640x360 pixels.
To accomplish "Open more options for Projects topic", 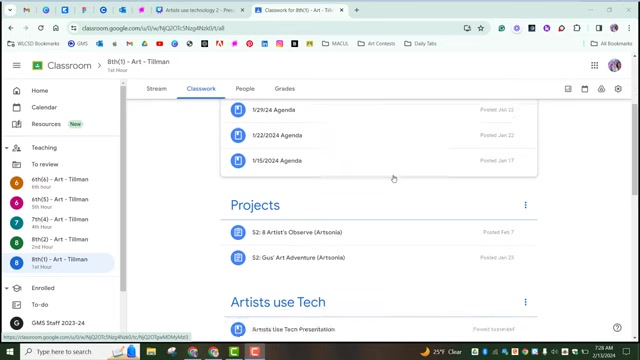I will [525, 205].
